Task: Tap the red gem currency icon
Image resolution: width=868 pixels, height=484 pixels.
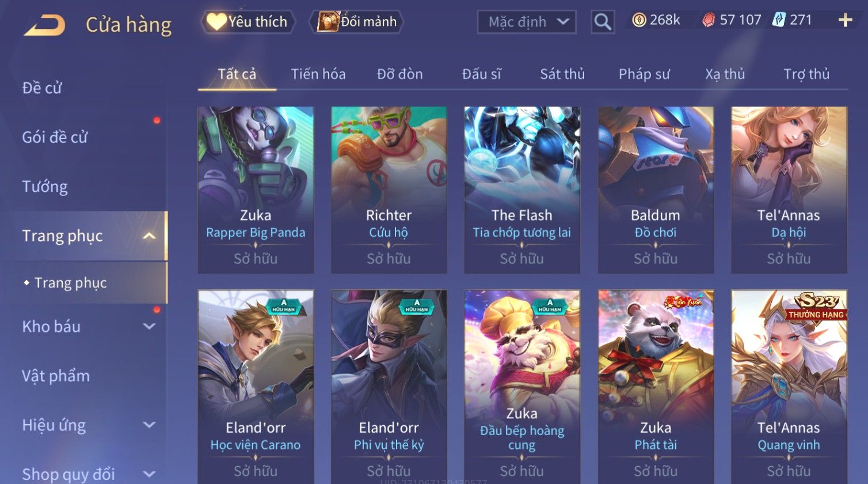Action: (x=709, y=21)
